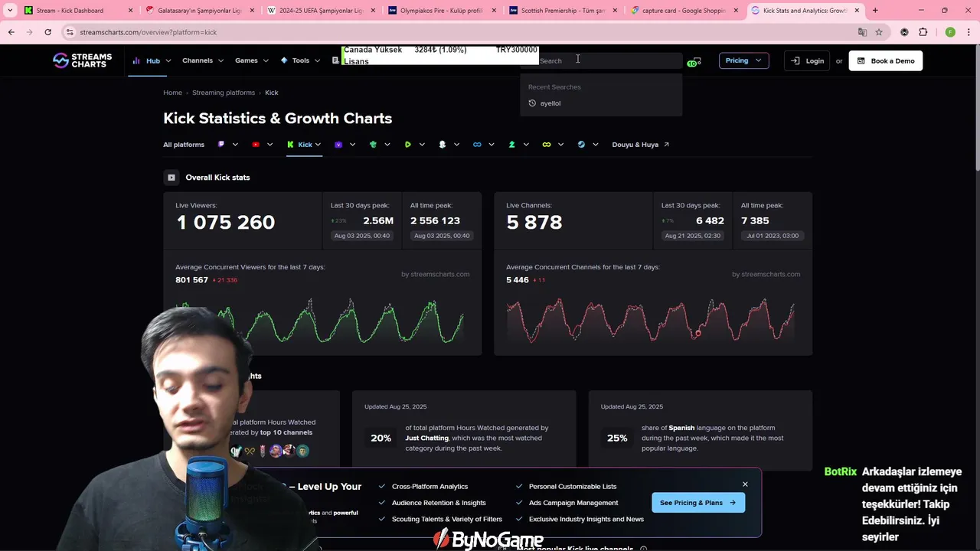
Task: Select the yellow infinity platform icon
Action: click(547, 145)
